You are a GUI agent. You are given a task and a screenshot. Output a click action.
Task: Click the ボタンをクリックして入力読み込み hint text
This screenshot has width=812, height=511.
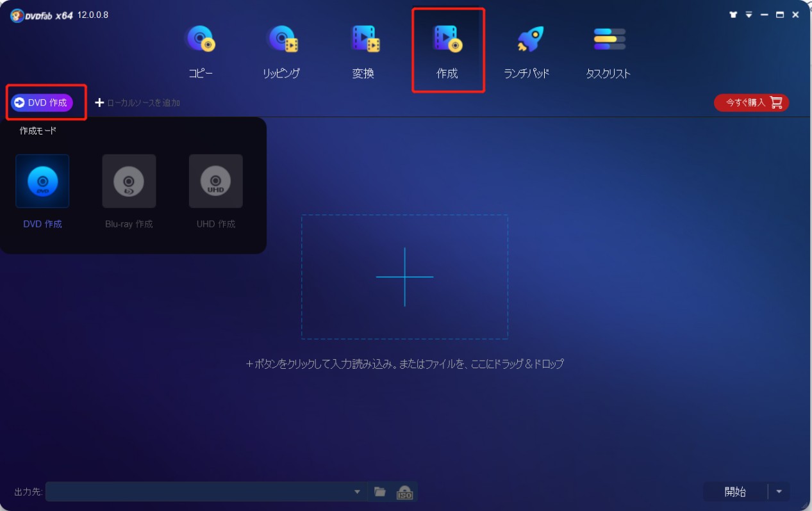(x=404, y=364)
